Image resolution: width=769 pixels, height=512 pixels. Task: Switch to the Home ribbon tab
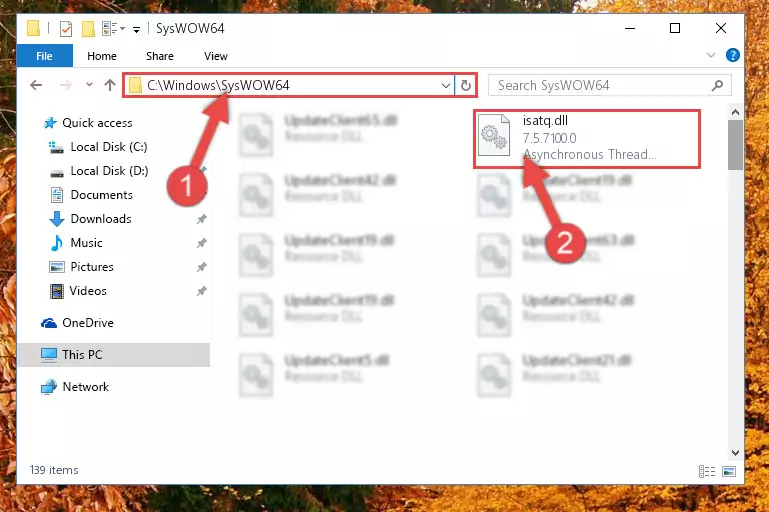click(x=102, y=56)
